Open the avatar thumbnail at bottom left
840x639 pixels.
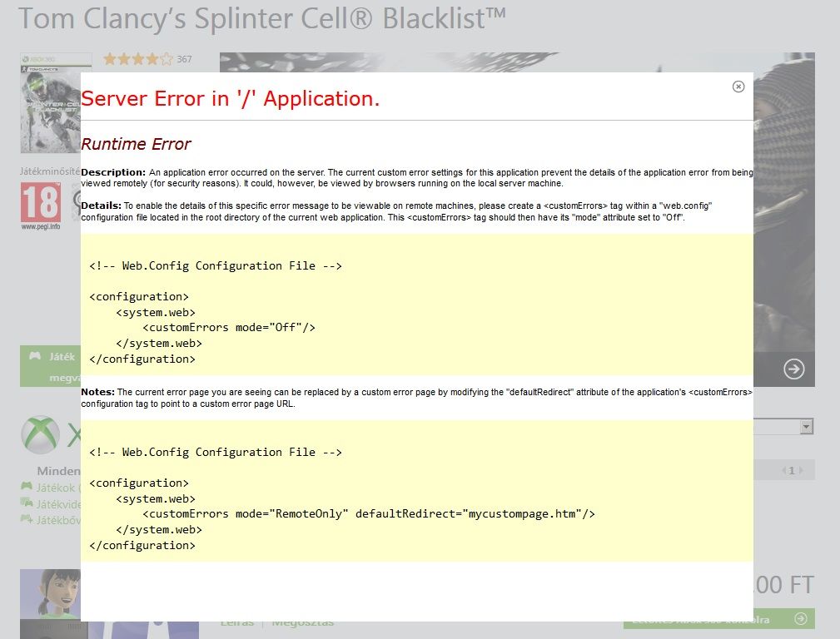coord(50,604)
